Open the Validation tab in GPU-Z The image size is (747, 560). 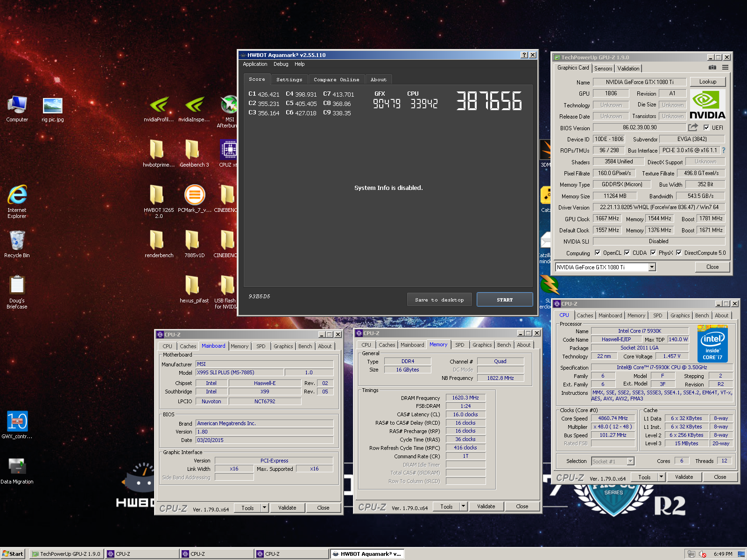[x=628, y=69]
